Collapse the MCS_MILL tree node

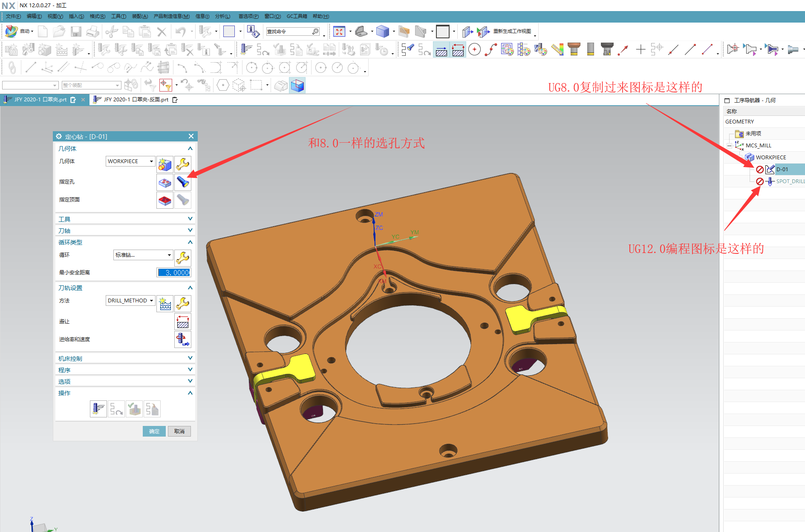click(x=729, y=146)
